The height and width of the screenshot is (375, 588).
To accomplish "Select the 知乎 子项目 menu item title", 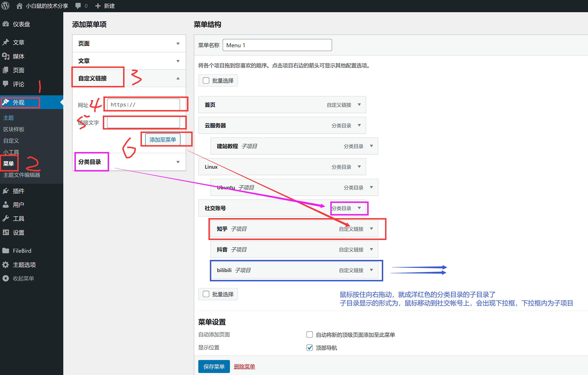I will pyautogui.click(x=232, y=229).
